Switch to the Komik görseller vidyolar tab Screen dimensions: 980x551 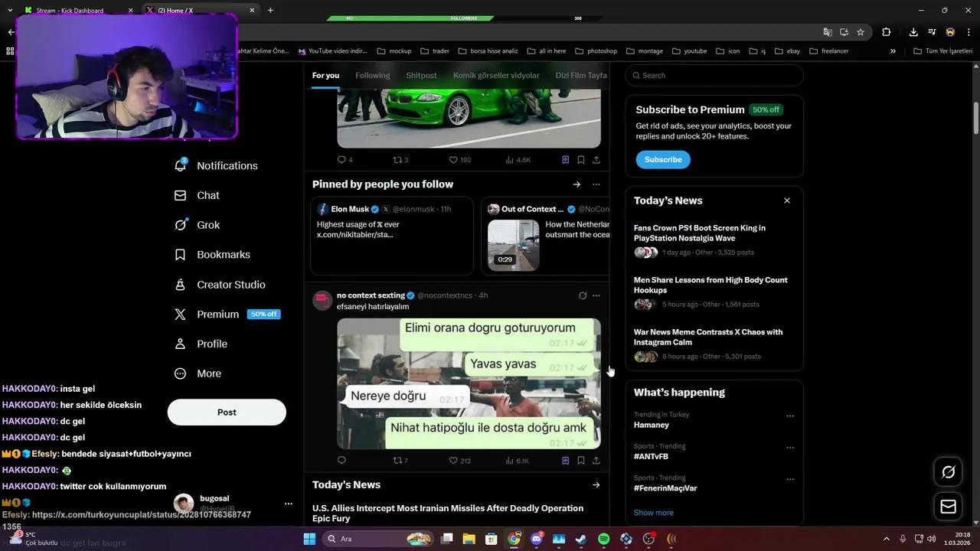click(496, 75)
